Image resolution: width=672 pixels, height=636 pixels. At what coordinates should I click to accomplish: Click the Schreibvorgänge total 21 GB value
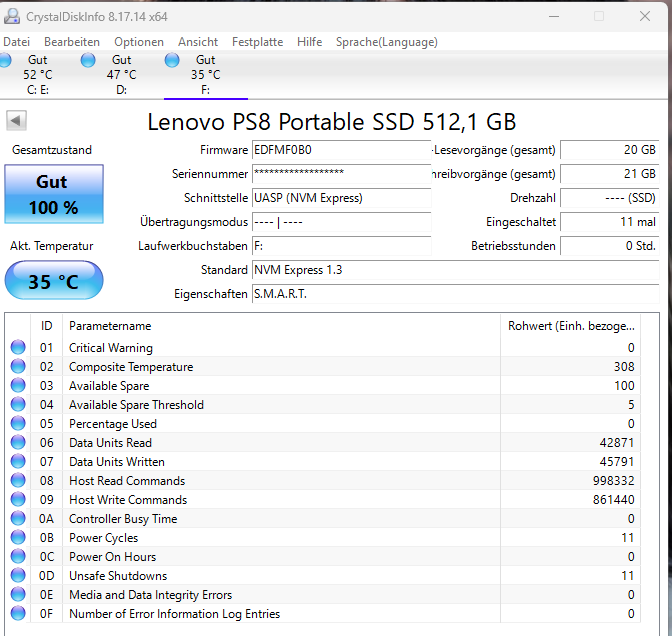609,174
